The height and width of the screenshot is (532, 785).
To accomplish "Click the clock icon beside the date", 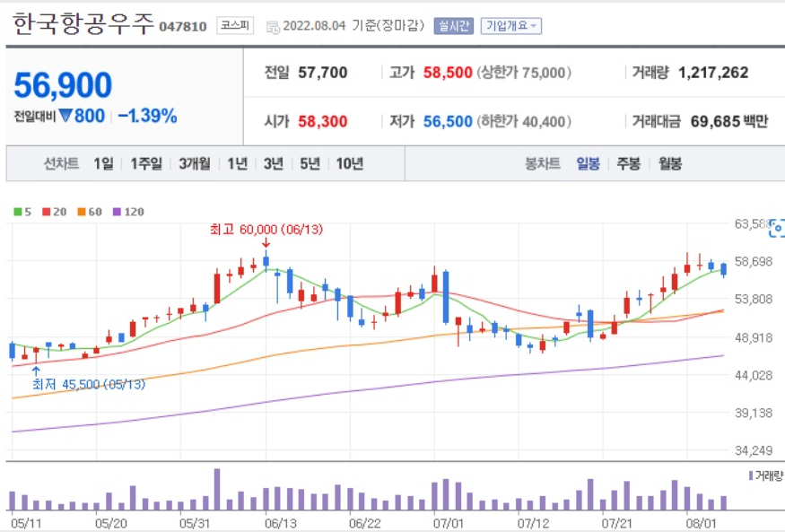I will click(x=273, y=27).
